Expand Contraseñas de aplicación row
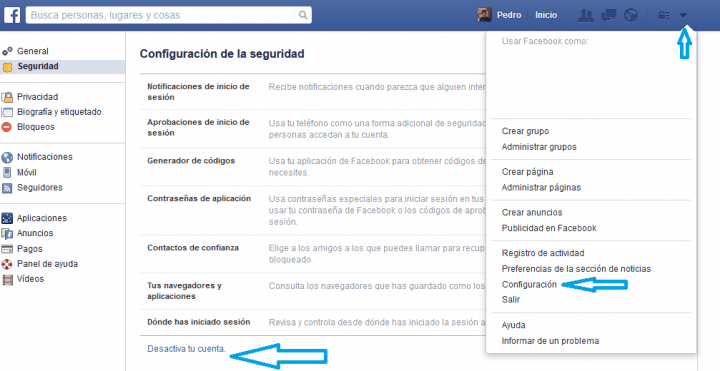 point(313,210)
